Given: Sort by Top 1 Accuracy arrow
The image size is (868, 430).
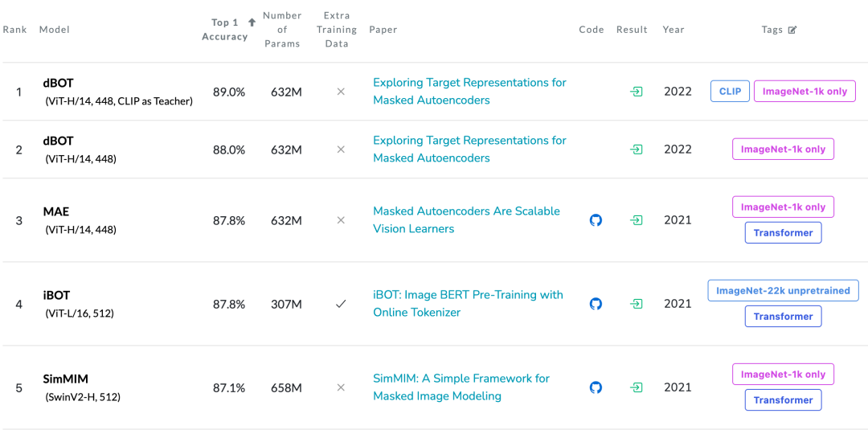Looking at the screenshot, I should coord(252,23).
